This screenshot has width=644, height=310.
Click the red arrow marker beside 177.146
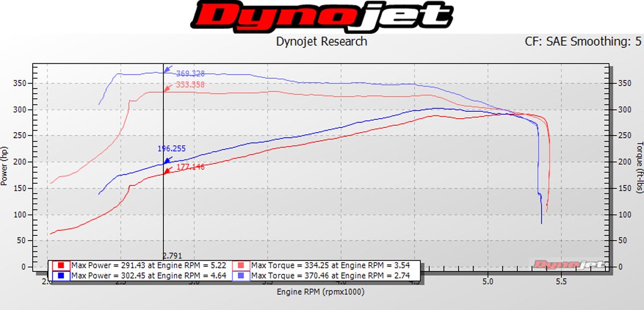click(167, 171)
